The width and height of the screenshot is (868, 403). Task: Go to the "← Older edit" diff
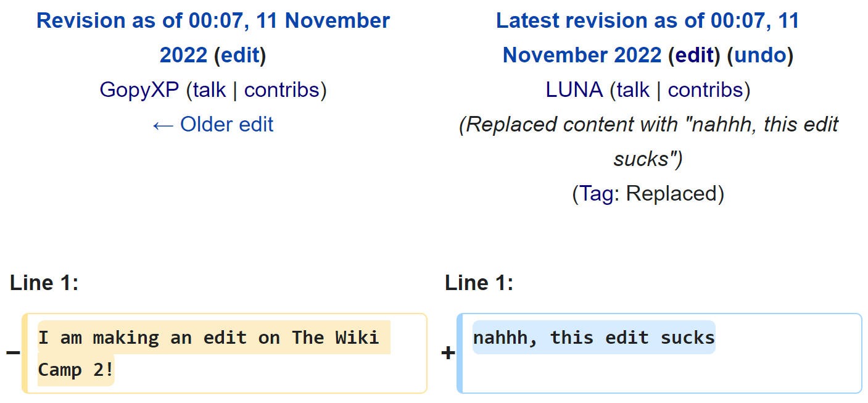[213, 125]
